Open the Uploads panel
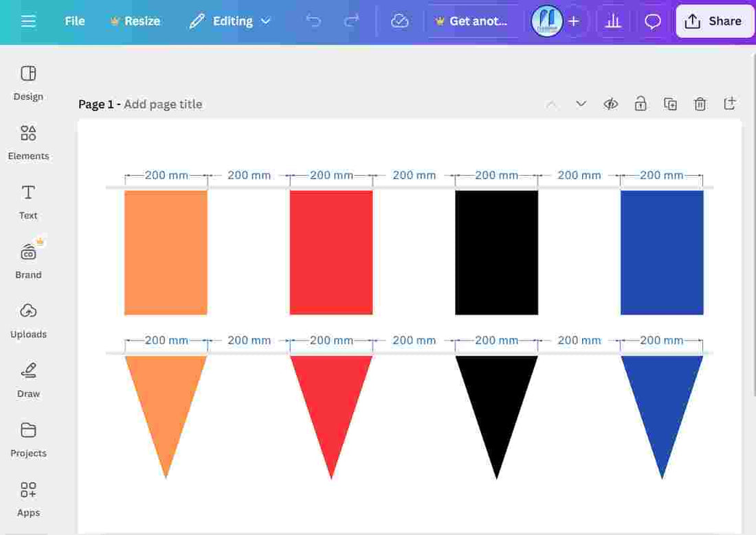756x535 pixels. coord(28,321)
